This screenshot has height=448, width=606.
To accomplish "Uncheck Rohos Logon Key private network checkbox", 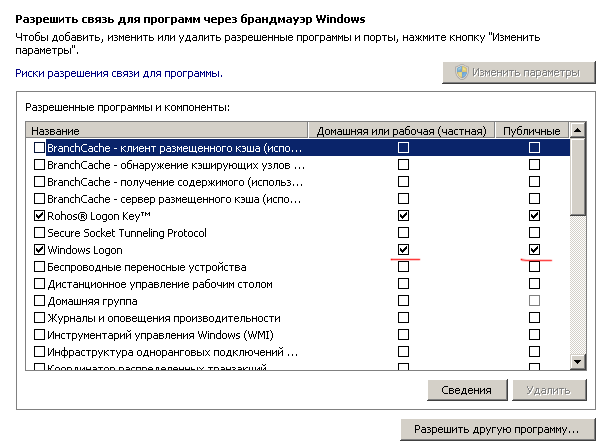I will tap(403, 216).
